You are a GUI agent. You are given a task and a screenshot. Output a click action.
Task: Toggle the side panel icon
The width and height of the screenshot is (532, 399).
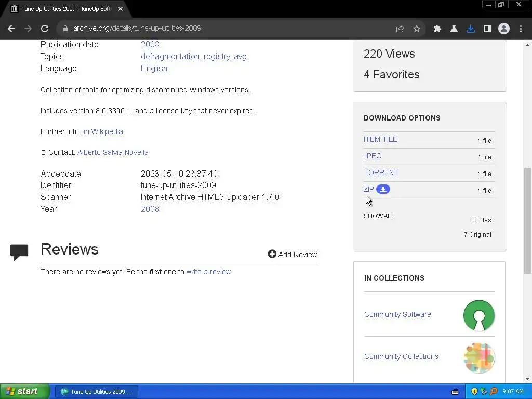(x=487, y=29)
